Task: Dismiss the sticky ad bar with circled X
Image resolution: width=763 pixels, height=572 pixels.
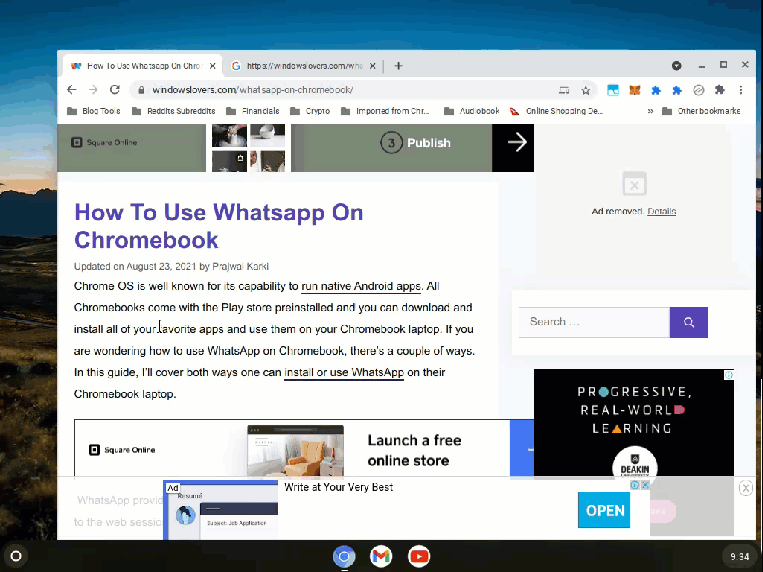Action: click(x=745, y=488)
